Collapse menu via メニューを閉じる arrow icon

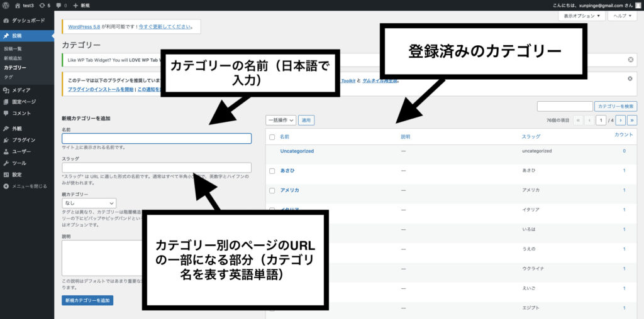click(x=6, y=186)
